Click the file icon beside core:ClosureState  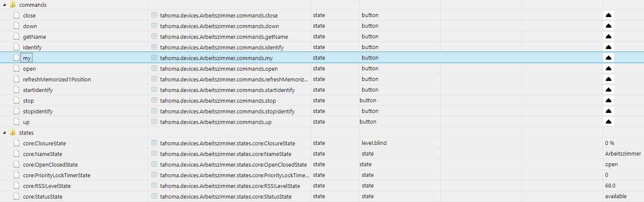coord(17,143)
